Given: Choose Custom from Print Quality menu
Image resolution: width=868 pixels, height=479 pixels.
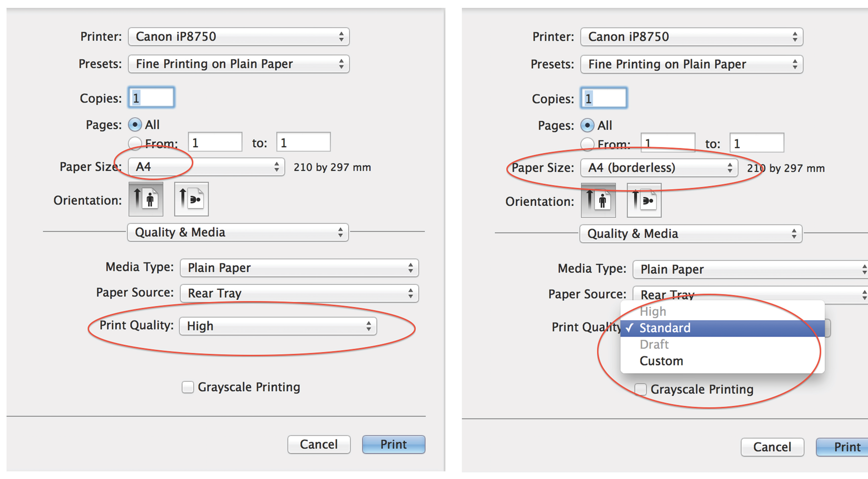Looking at the screenshot, I should tap(661, 361).
